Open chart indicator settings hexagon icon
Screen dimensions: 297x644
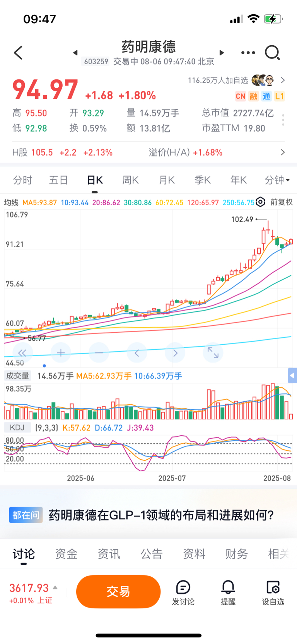tap(261, 202)
